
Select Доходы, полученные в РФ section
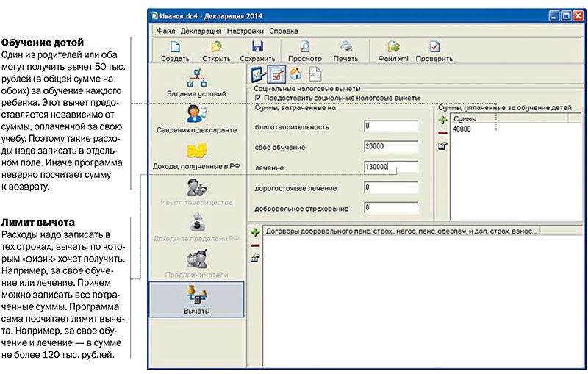tap(196, 157)
